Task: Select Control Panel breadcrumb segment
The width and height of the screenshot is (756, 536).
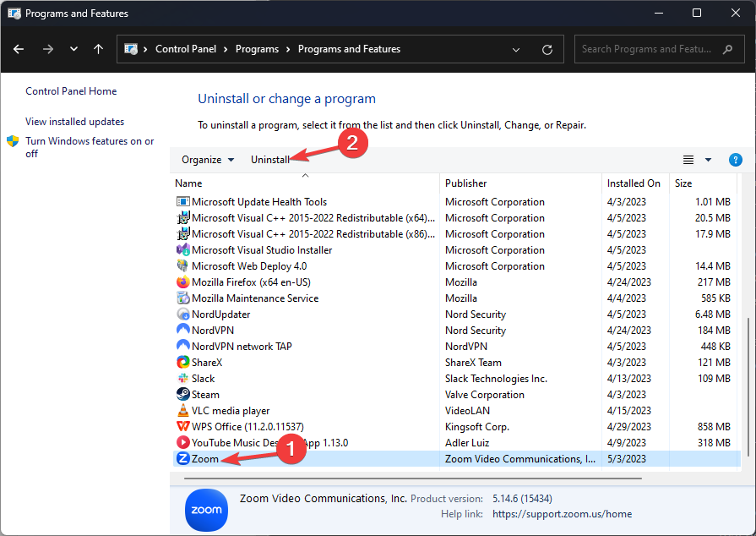Action: click(186, 49)
